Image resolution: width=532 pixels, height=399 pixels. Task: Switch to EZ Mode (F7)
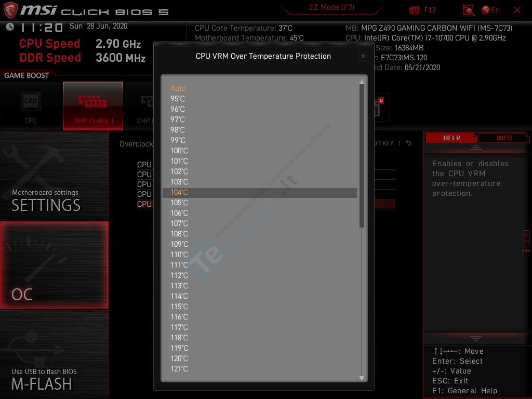(332, 7)
